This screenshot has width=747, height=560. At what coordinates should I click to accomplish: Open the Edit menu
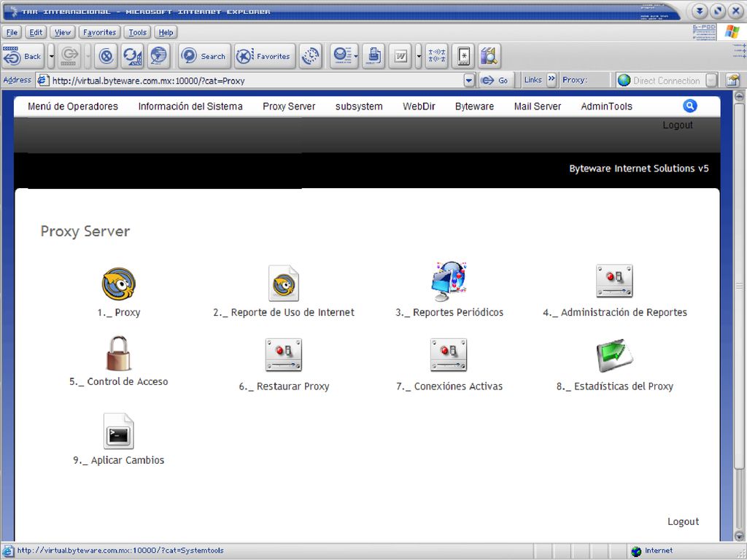pos(36,32)
